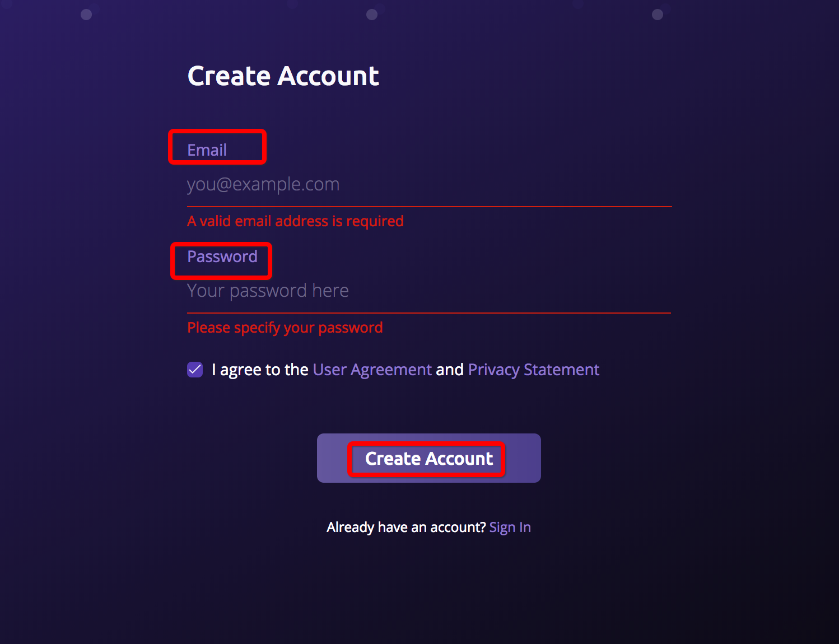Click the top-center decorative dot
839x644 pixels.
pyautogui.click(x=372, y=15)
